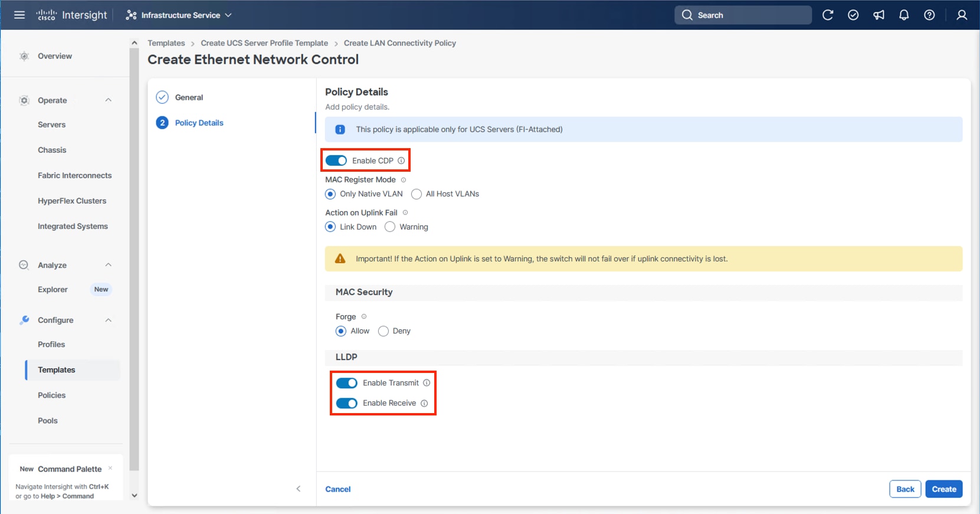This screenshot has width=980, height=514.
Task: Open Chassis in the sidebar
Action: point(52,150)
